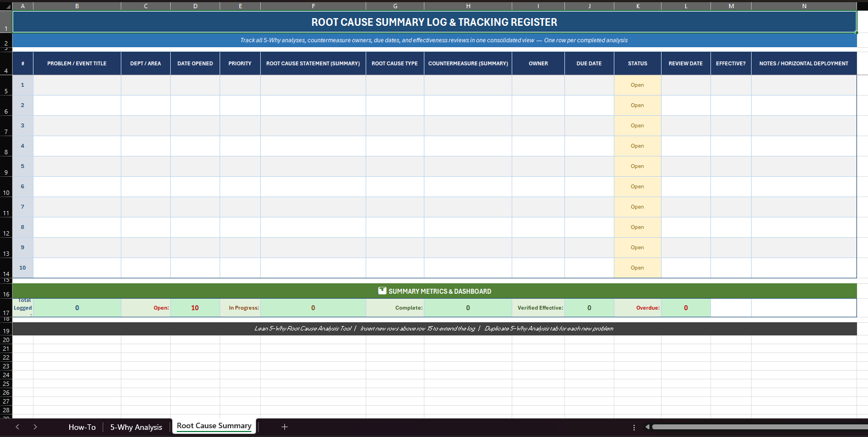
Task: Click NOTES / HORIZONTAL DEPLOYMENT header
Action: 804,64
